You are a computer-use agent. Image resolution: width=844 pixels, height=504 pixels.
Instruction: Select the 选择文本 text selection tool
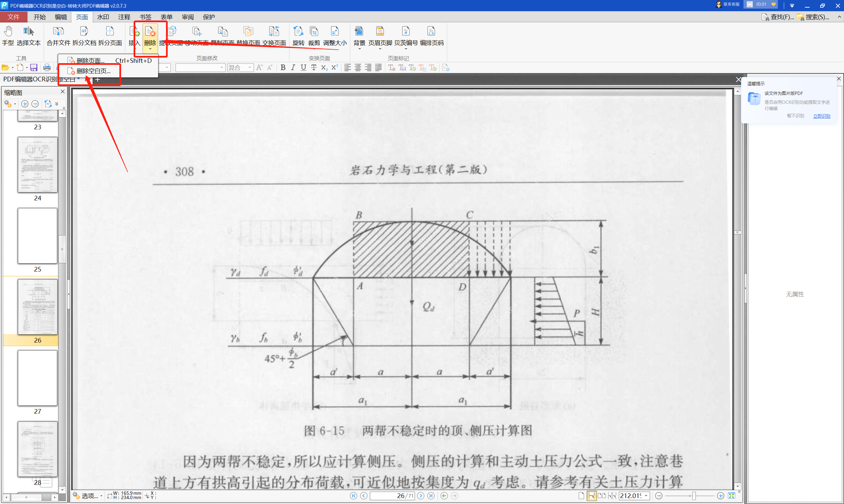[29, 36]
